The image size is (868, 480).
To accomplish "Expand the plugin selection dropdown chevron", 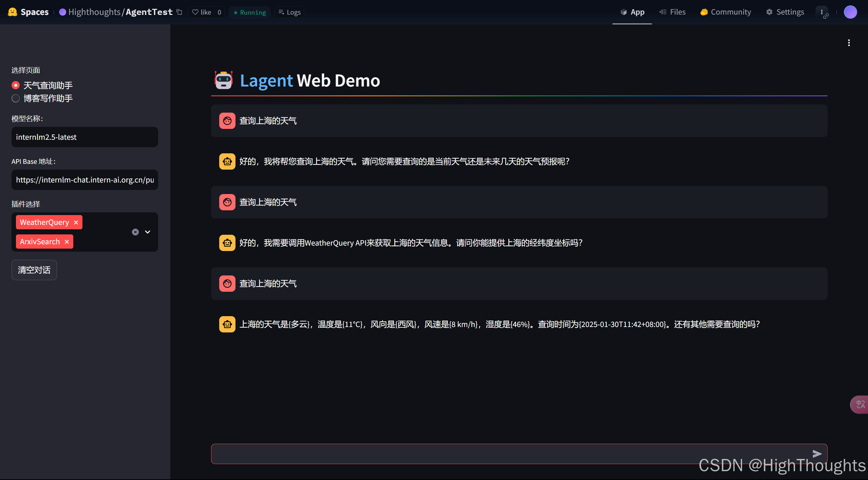I will (x=148, y=232).
